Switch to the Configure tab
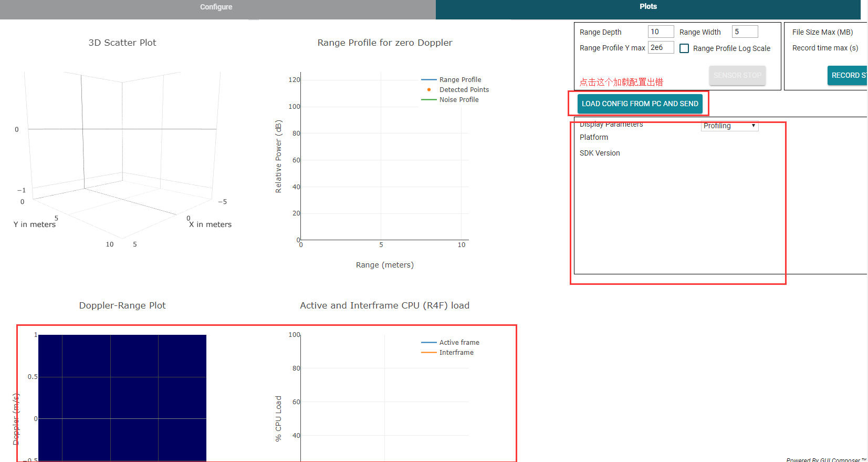 click(216, 7)
